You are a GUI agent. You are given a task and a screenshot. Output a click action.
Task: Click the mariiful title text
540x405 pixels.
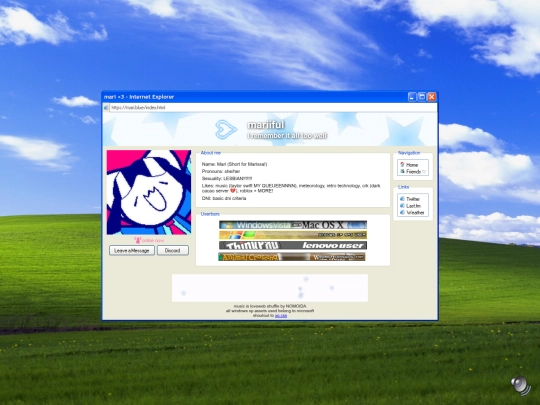pos(266,125)
